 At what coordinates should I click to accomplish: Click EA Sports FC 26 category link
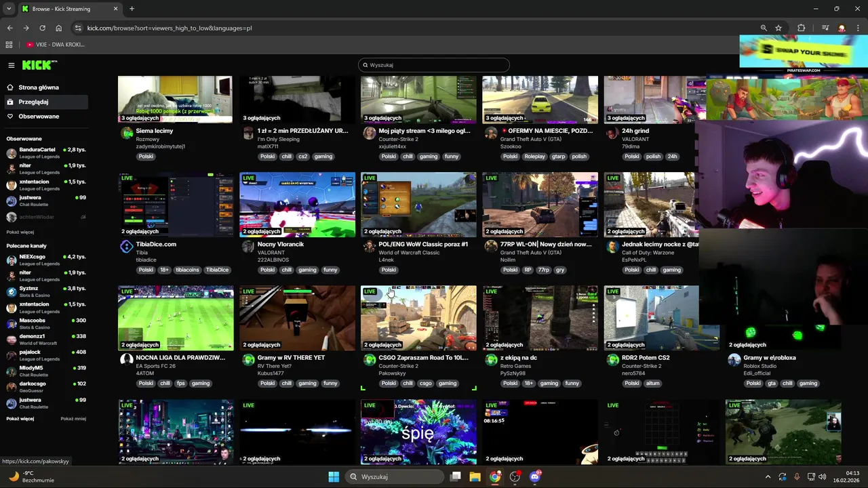coord(155,366)
